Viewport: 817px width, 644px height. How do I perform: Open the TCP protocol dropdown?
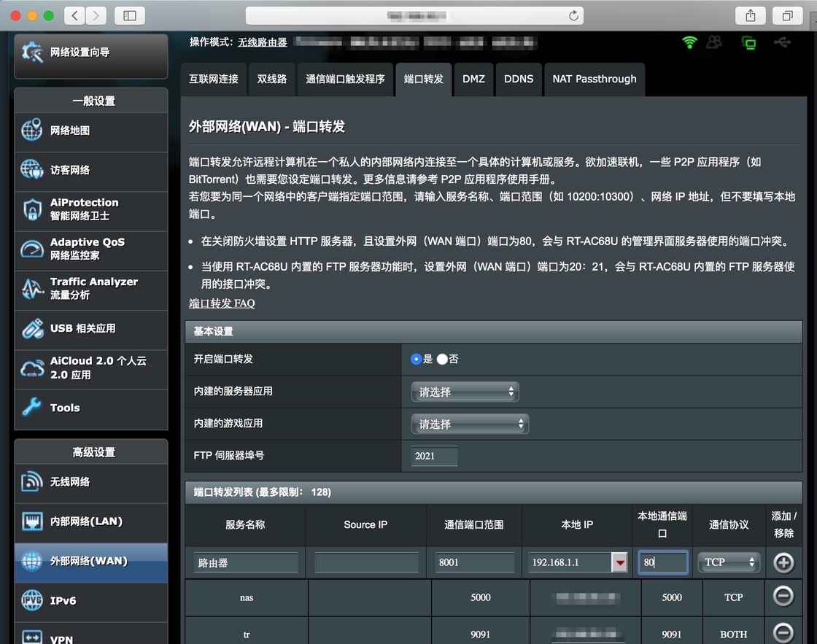(729, 562)
